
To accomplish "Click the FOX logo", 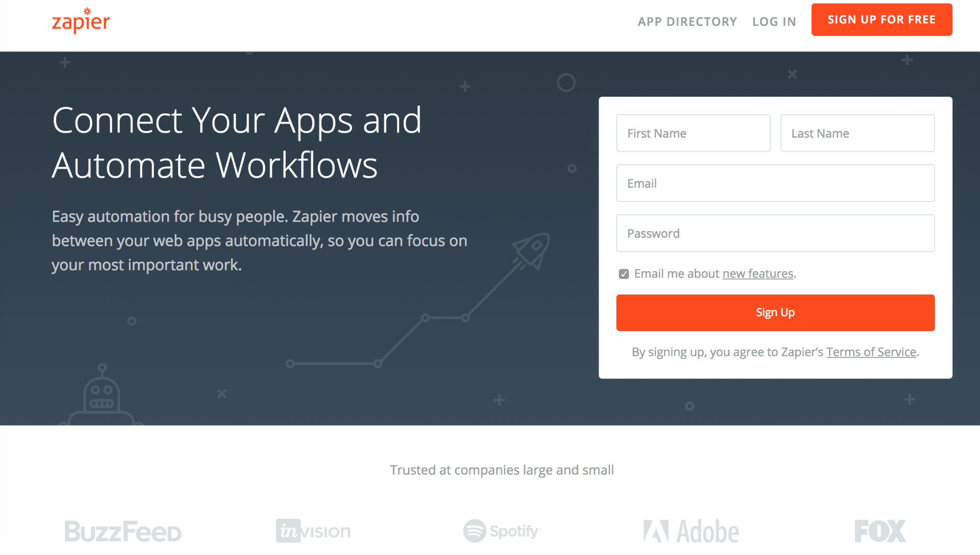I will 880,531.
